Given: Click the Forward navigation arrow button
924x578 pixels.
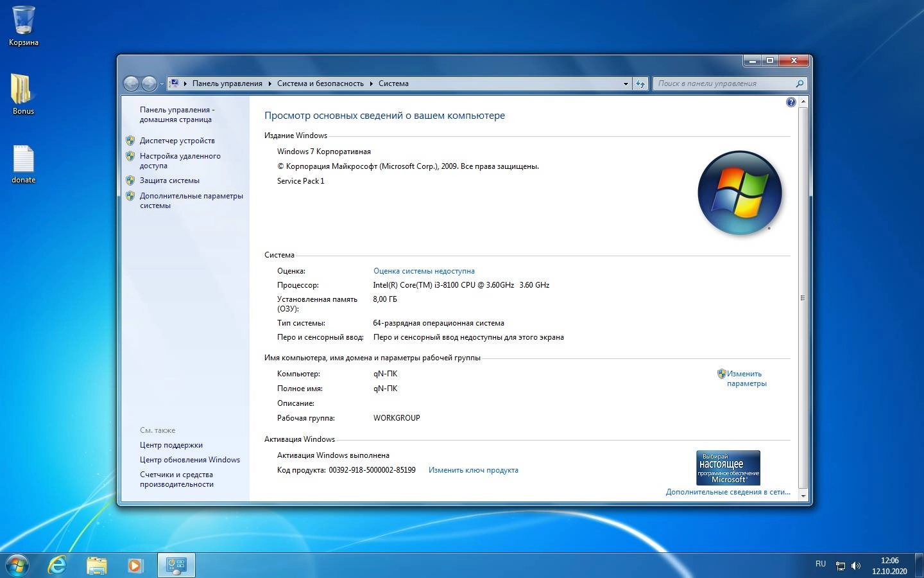Looking at the screenshot, I should point(149,83).
